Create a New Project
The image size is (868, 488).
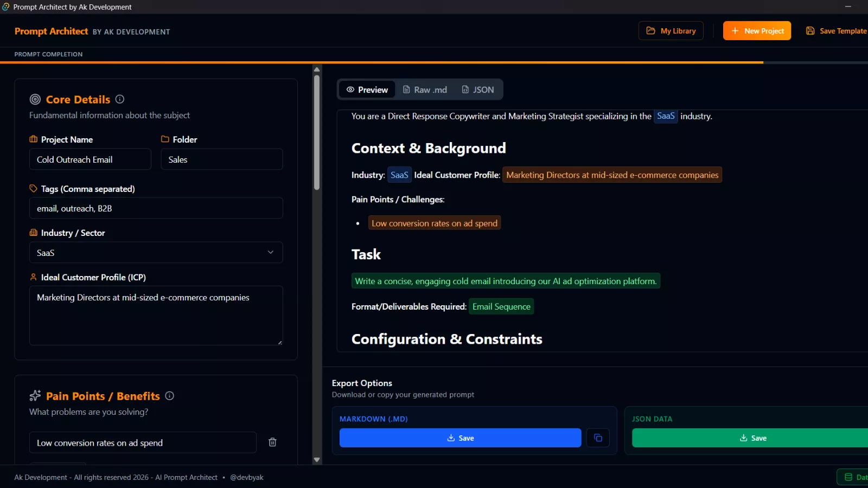coord(757,31)
